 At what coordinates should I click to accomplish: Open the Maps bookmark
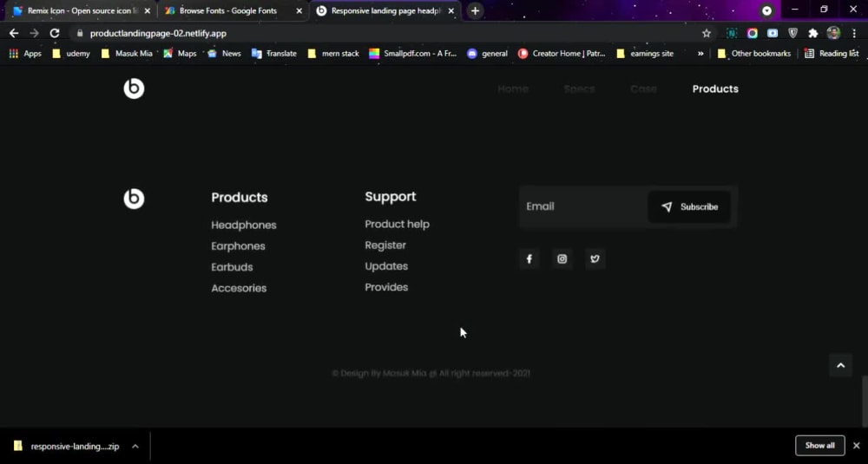[180, 54]
